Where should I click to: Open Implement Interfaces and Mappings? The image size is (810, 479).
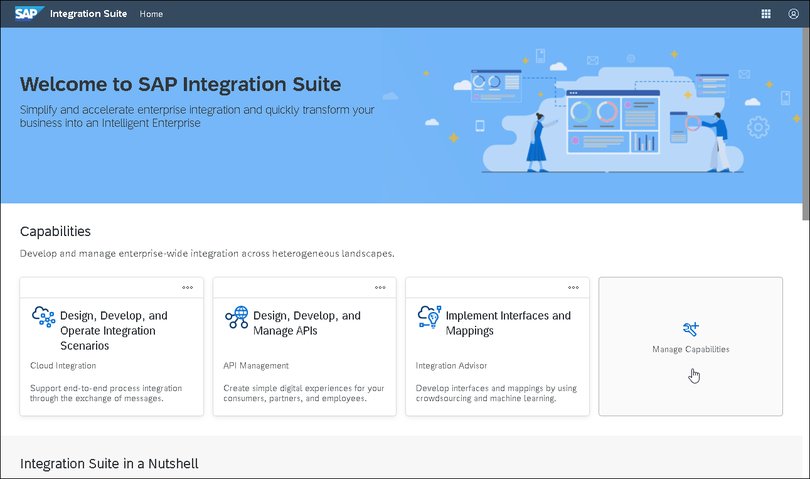click(x=508, y=323)
